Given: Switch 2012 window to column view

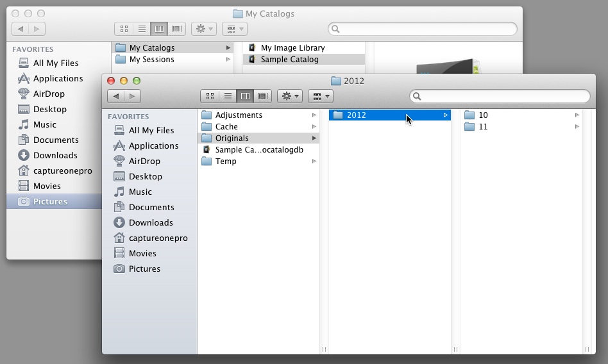Looking at the screenshot, I should click(x=245, y=96).
